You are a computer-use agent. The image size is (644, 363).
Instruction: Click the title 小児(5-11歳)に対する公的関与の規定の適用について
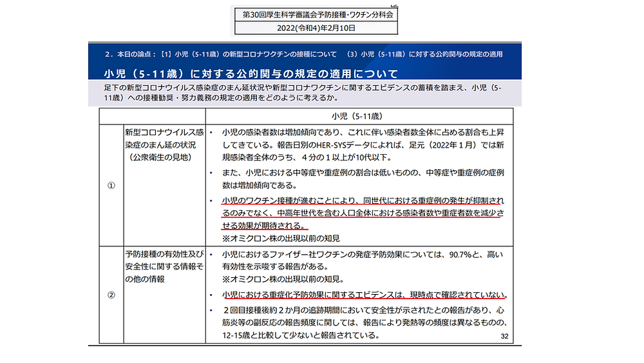pyautogui.click(x=251, y=74)
